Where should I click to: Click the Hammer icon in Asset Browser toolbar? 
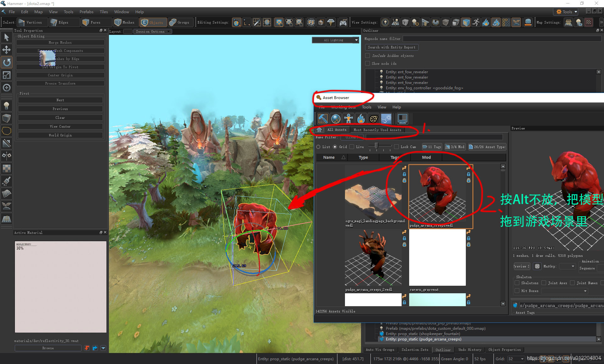tap(323, 119)
